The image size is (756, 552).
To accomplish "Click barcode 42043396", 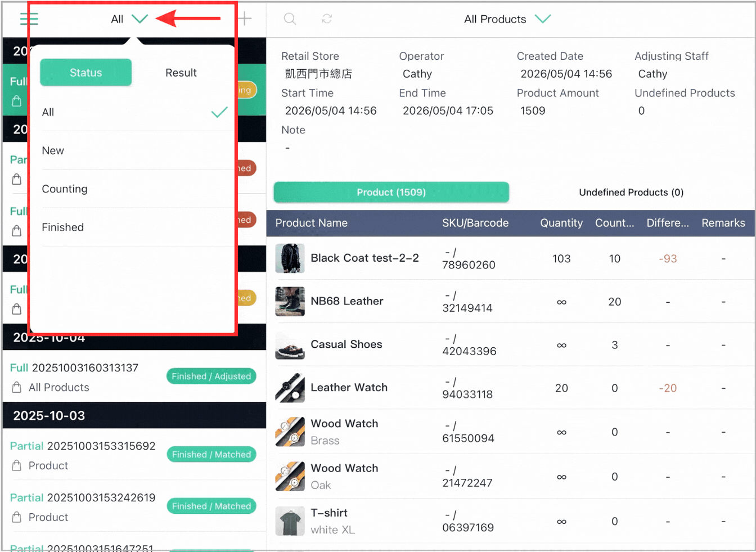I will click(x=469, y=352).
